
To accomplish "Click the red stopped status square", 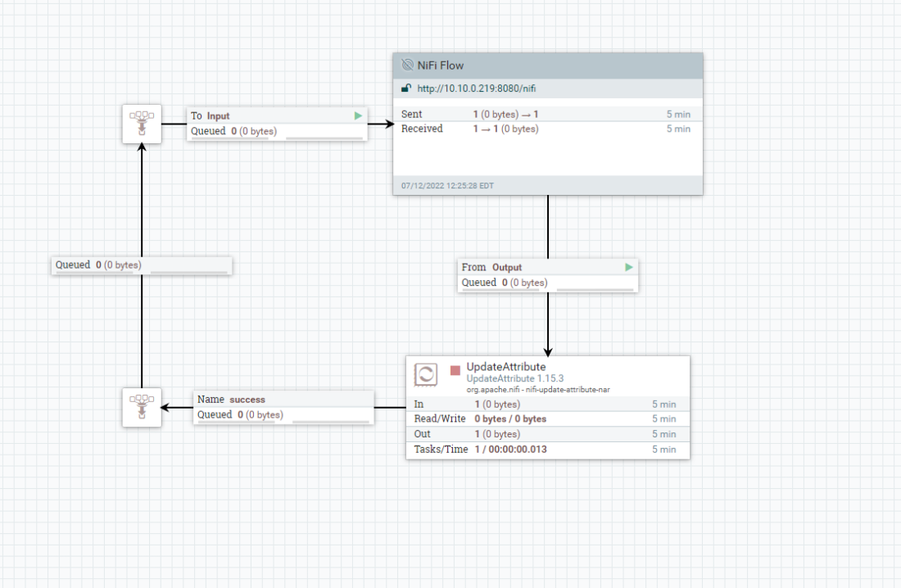I will [455, 370].
